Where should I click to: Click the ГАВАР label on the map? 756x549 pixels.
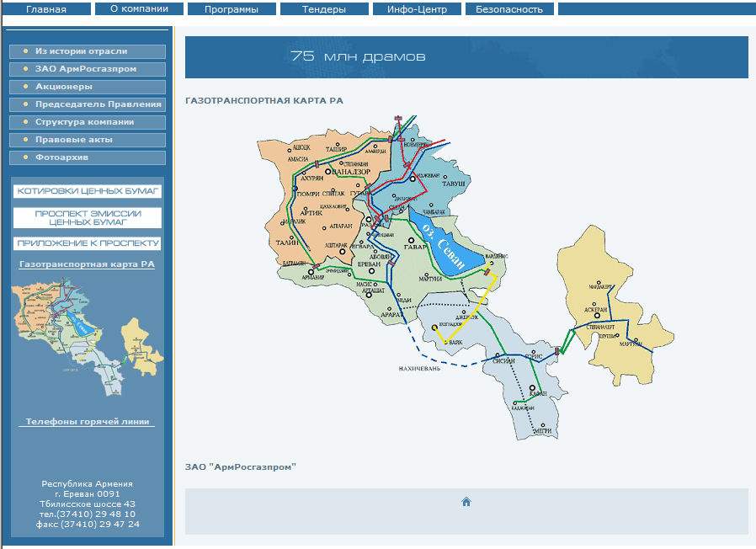tap(415, 247)
